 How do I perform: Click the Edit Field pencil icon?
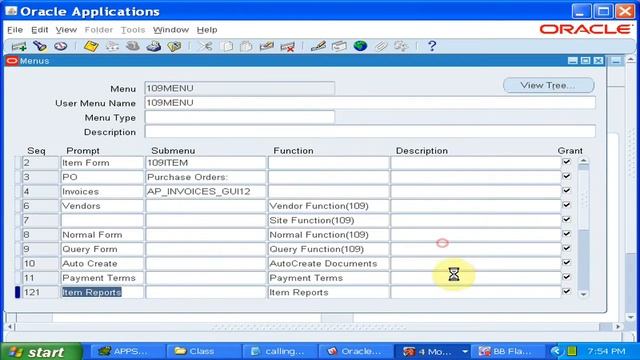[x=318, y=46]
